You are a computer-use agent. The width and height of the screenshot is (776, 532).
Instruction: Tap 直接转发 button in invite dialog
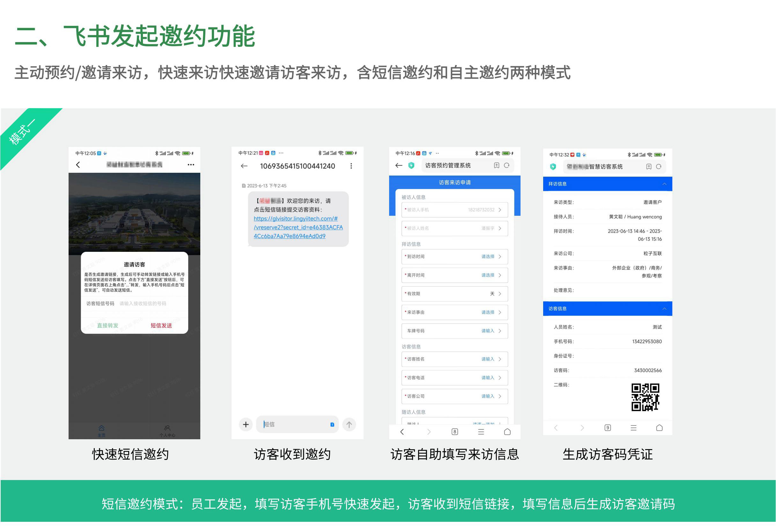[107, 325]
